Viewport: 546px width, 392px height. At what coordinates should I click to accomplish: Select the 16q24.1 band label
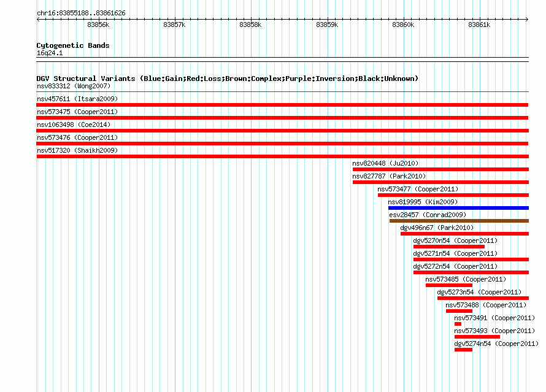coord(50,53)
